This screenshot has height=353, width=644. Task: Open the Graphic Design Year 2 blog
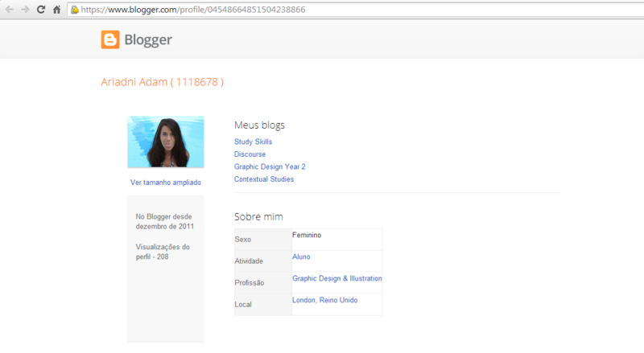point(270,166)
